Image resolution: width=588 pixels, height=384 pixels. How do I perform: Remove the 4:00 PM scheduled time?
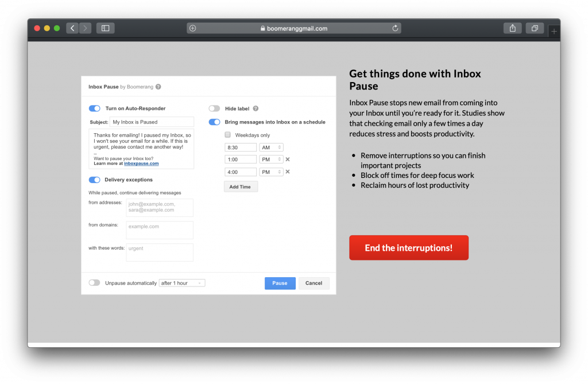(288, 172)
